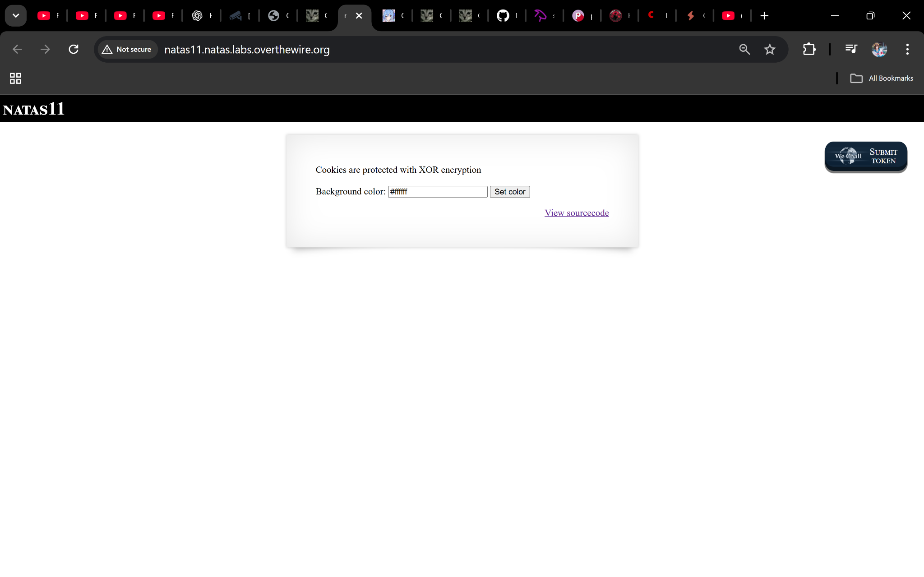Screen dimensions: 924x577
Task: Open the tab groups grid icon
Action: 15,78
